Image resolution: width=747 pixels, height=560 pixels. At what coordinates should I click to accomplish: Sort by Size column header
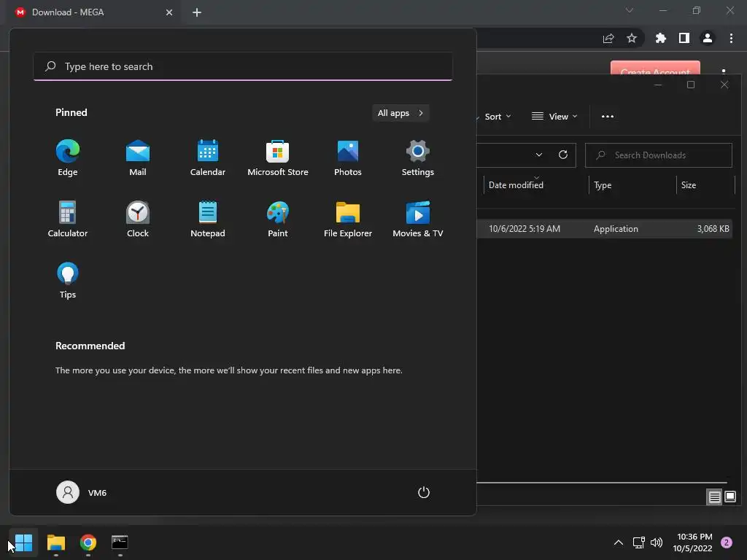[x=705, y=184]
